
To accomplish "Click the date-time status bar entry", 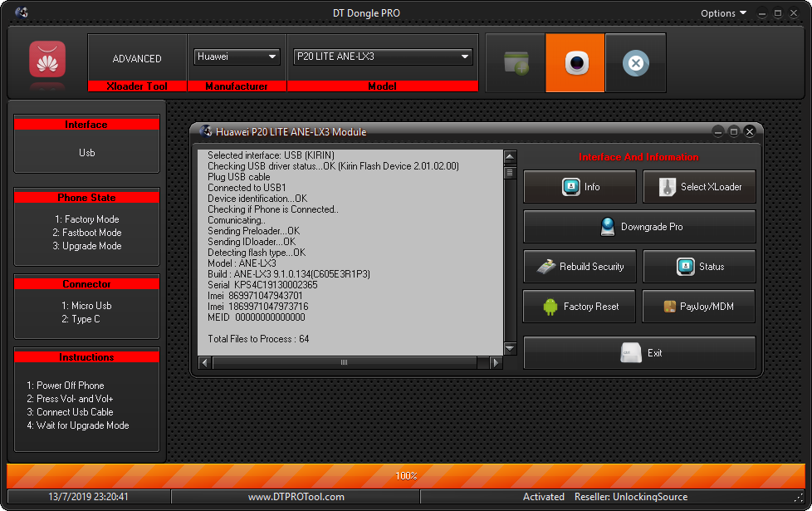I will coord(88,497).
